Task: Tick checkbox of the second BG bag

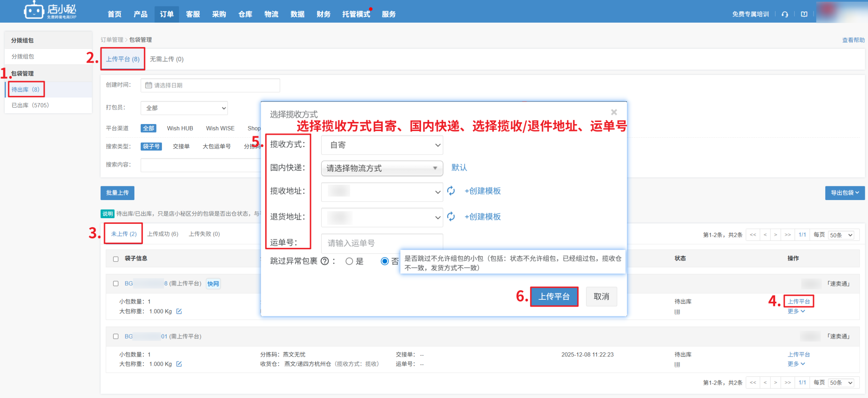Action: [116, 336]
